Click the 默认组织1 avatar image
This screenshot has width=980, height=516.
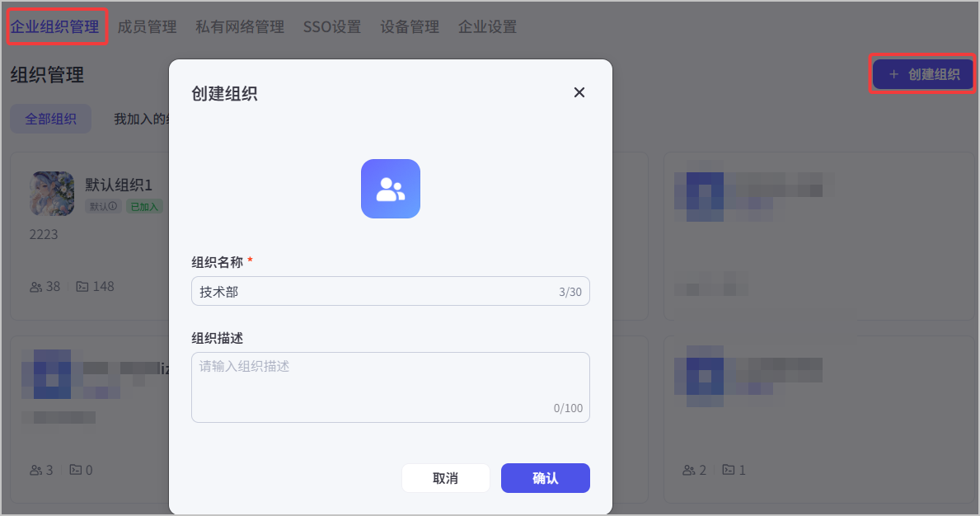pos(53,193)
